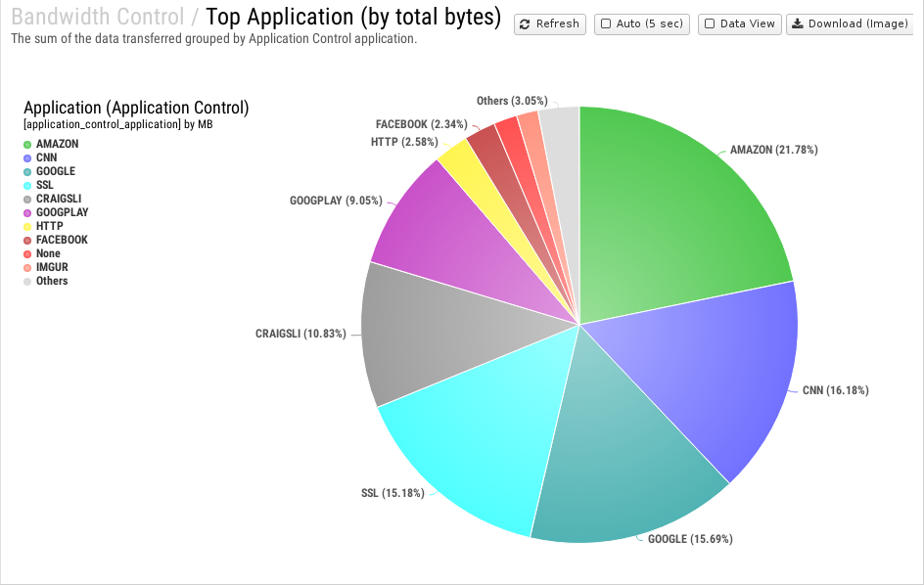Image resolution: width=924 pixels, height=585 pixels.
Task: Click the Download (Image) button
Action: coord(850,24)
